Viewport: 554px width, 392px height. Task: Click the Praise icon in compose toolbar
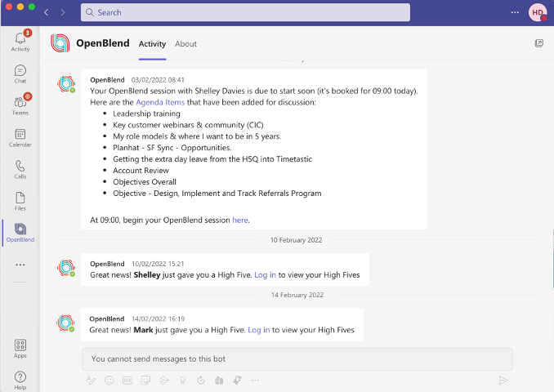pyautogui.click(x=183, y=380)
